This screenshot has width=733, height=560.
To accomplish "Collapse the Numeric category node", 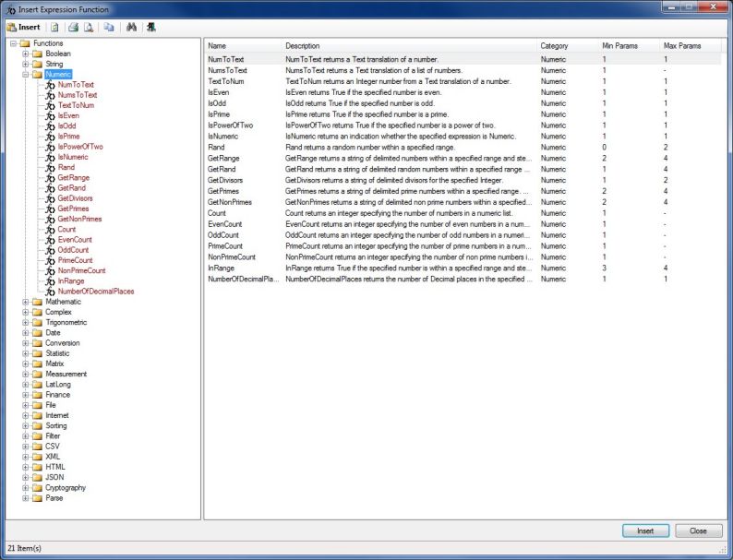I will pyautogui.click(x=26, y=74).
